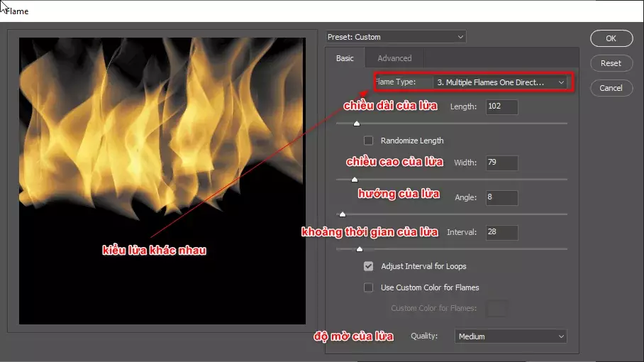Click the flame preview image
644x362 pixels.
162,181
